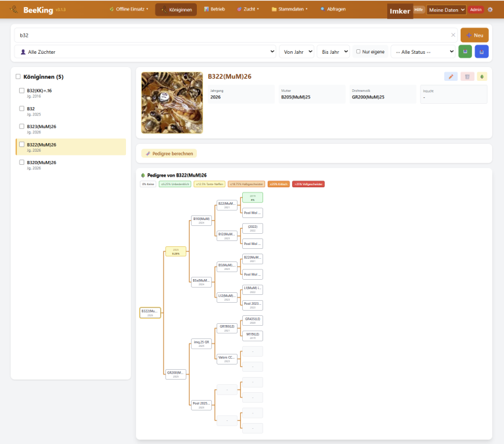The image size is (504, 444).
Task: Open the Zucht menu
Action: [x=248, y=9]
